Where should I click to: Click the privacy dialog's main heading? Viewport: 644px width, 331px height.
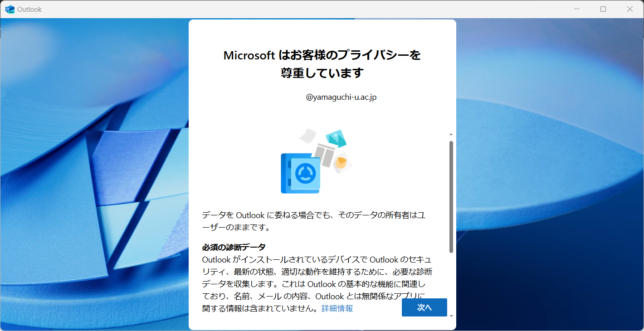[322, 64]
